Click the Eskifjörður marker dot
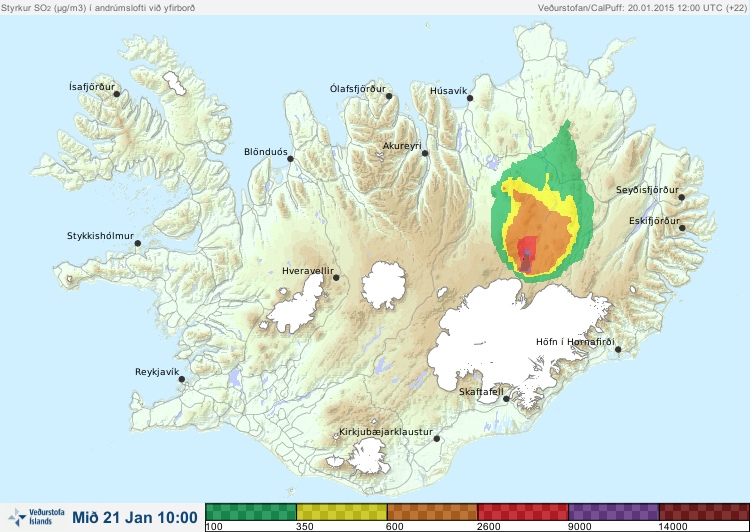The image size is (750, 532). (682, 228)
